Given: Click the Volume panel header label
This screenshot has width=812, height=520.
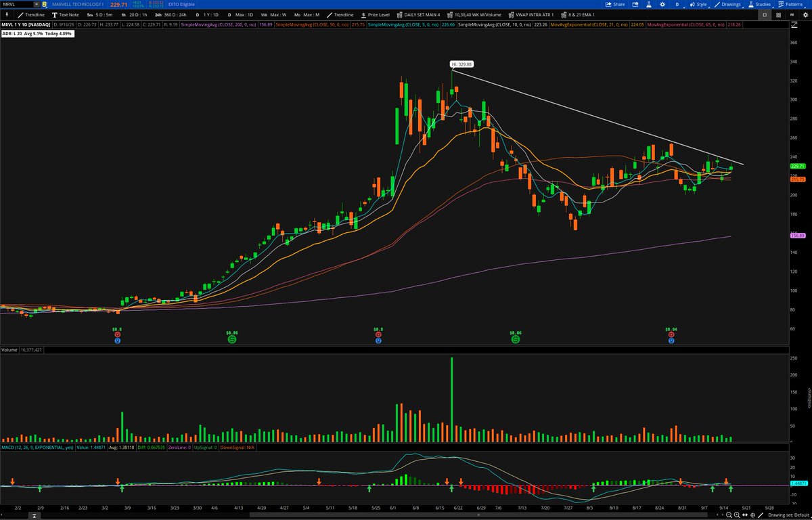Looking at the screenshot, I should pos(9,350).
